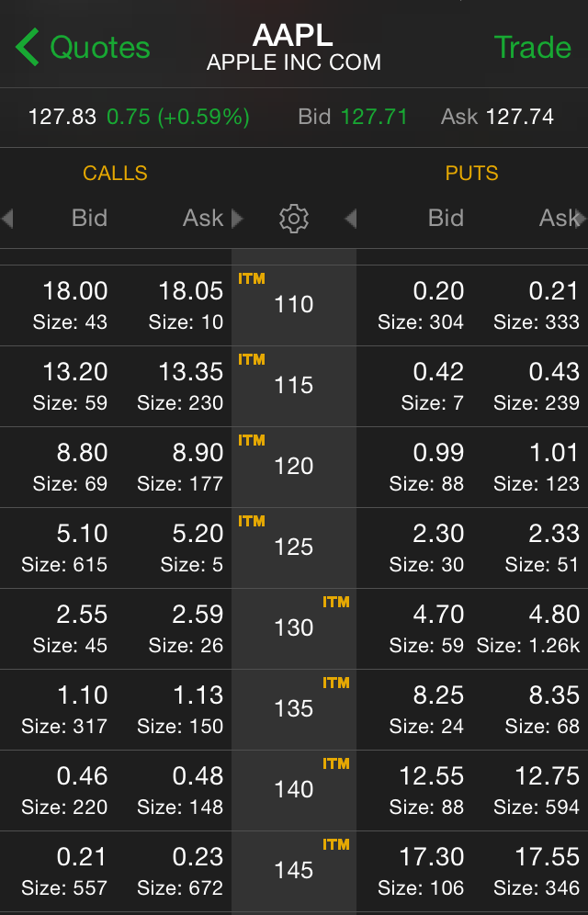Open the options chain settings gear

(x=293, y=219)
